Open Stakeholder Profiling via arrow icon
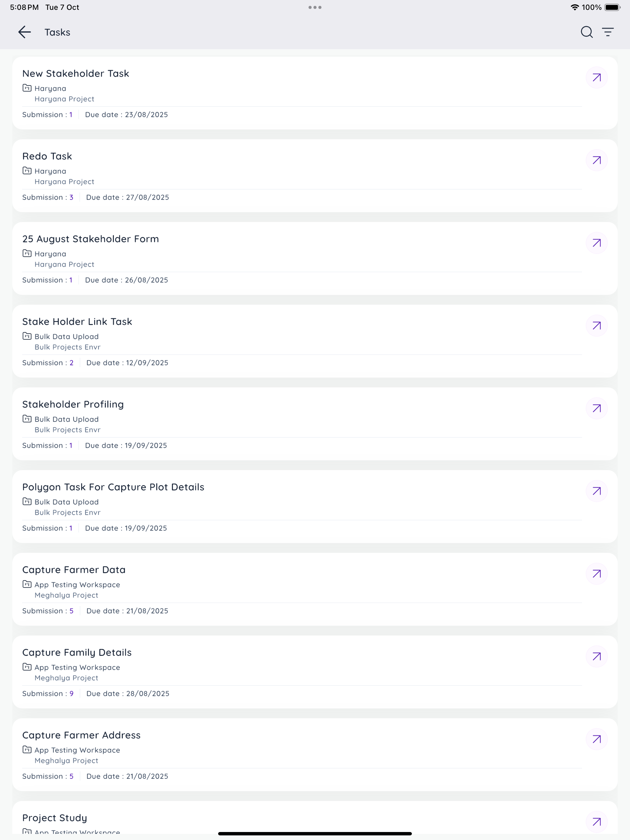This screenshot has width=630, height=840. point(596,409)
